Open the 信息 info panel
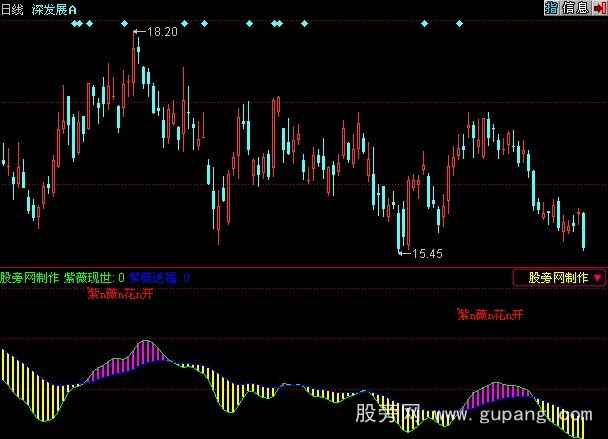The width and height of the screenshot is (608, 439). (x=577, y=8)
